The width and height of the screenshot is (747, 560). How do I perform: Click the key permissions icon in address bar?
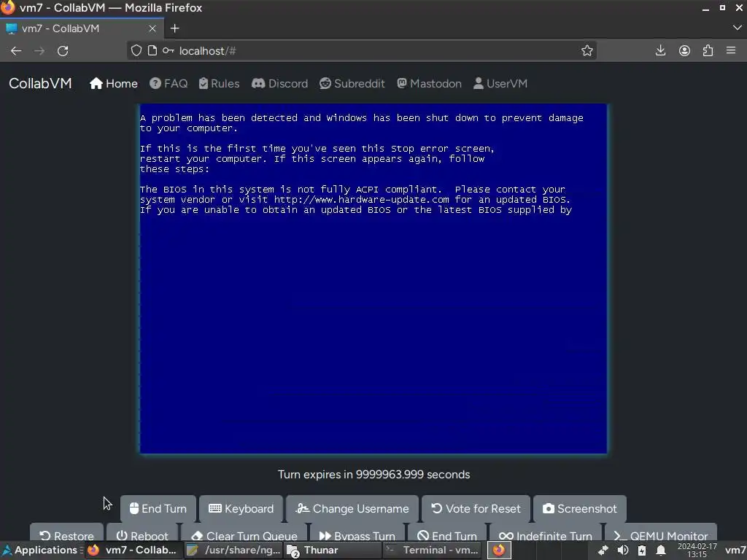point(169,50)
